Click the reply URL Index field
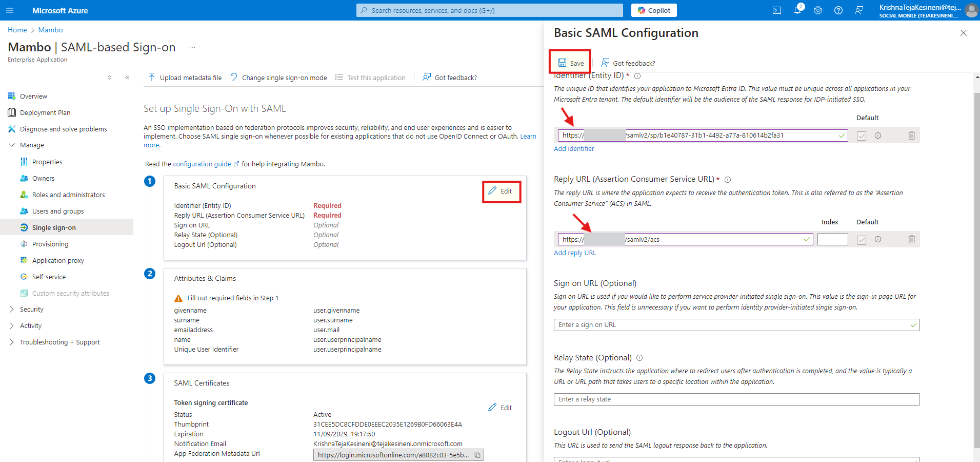Screen dimensions: 980x462 833,239
